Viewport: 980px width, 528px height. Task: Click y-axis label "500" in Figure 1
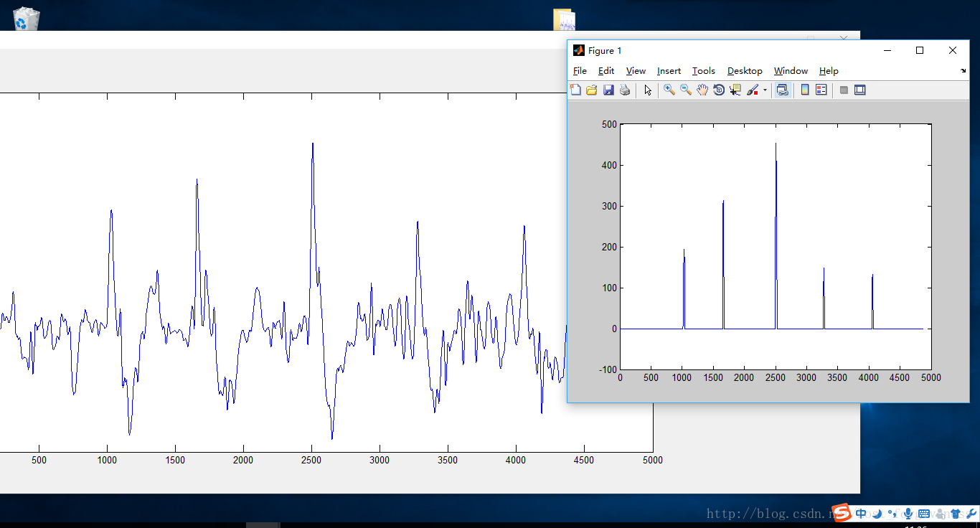pyautogui.click(x=609, y=124)
